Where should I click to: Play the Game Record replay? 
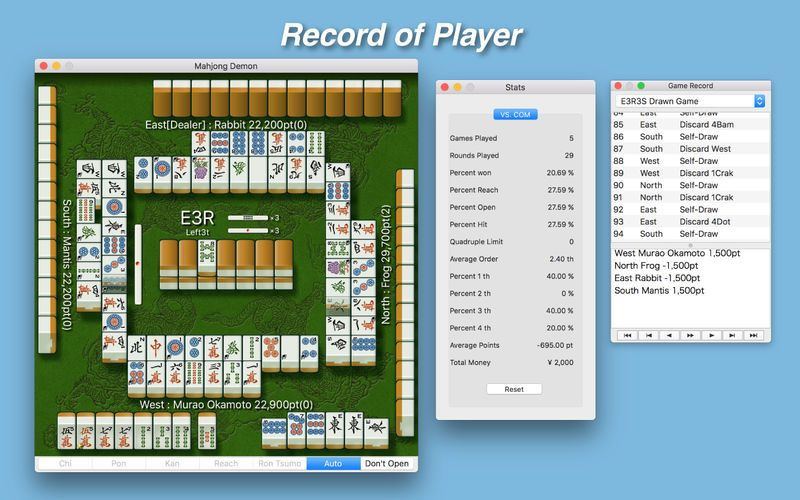(x=711, y=335)
